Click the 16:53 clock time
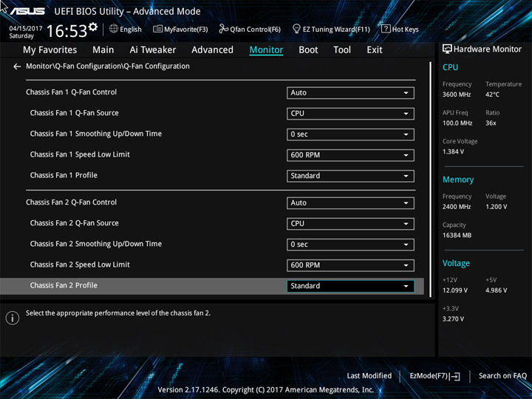This screenshot has height=399, width=532. pyautogui.click(x=66, y=31)
